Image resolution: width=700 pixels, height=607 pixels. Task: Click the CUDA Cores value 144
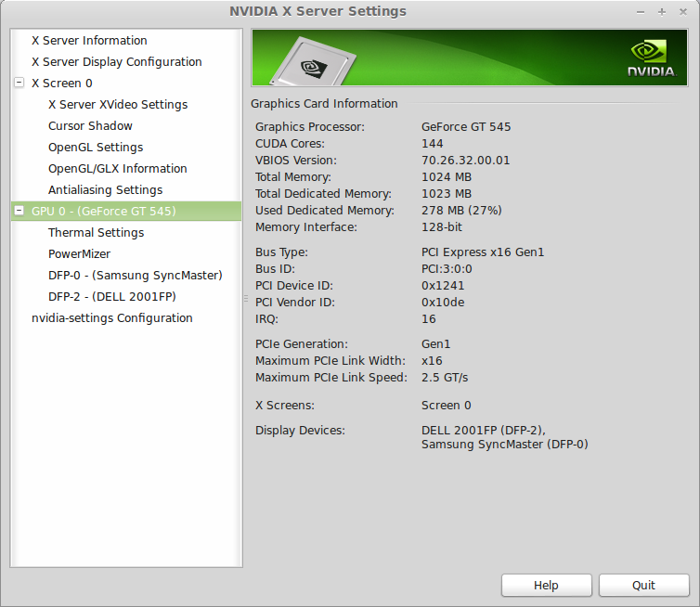pos(432,144)
